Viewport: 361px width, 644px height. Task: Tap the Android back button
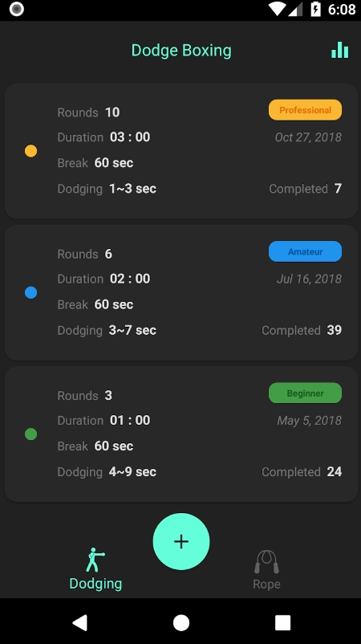point(79,622)
